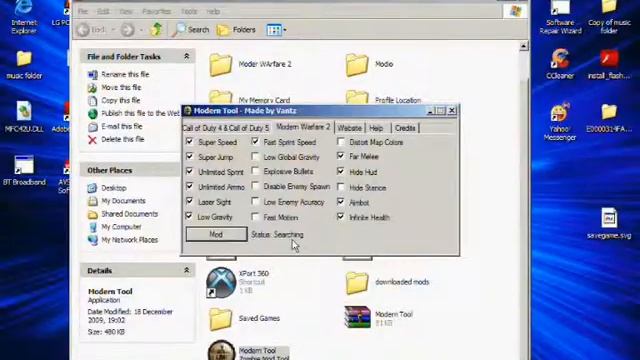Open the Help tab in Modern Tool
640x360 pixels.
pos(376,128)
